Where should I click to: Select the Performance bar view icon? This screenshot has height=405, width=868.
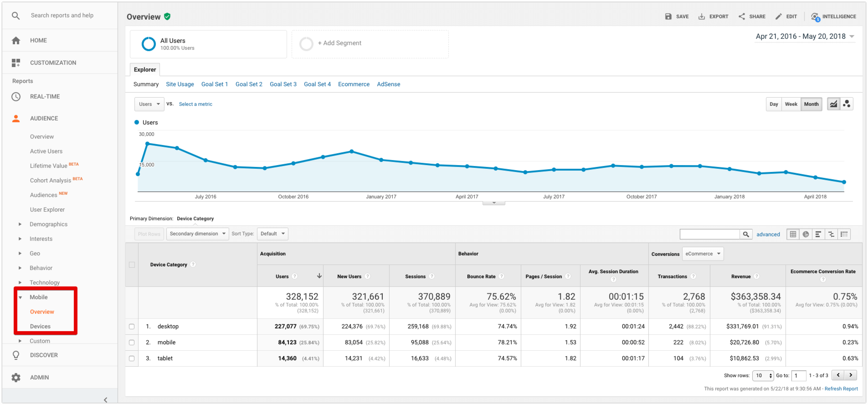pos(818,234)
